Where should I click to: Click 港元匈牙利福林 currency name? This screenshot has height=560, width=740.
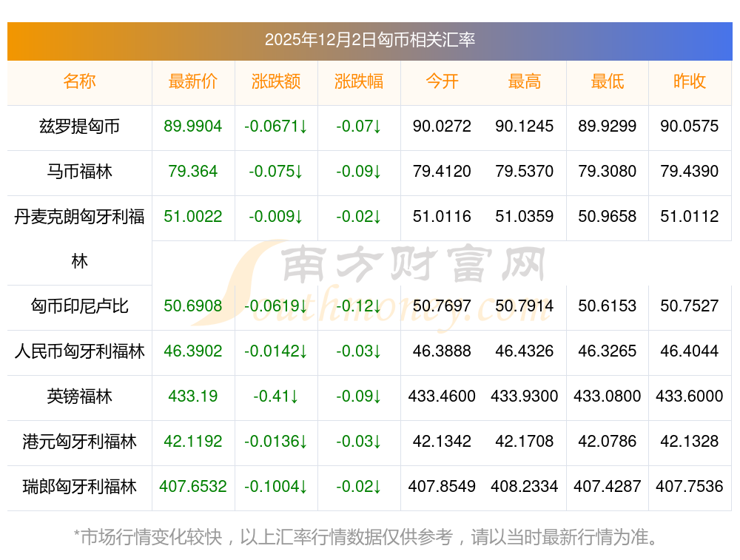pos(80,442)
